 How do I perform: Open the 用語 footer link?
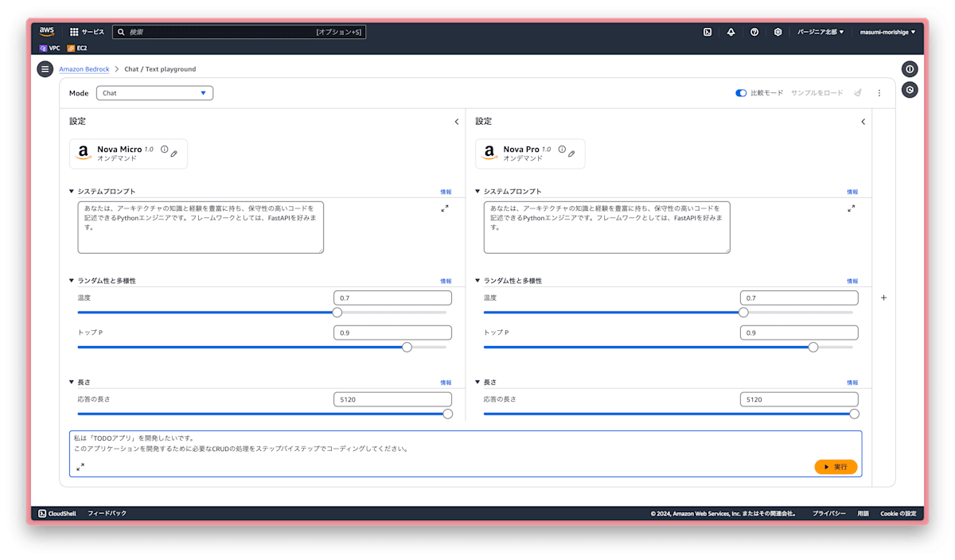863,514
